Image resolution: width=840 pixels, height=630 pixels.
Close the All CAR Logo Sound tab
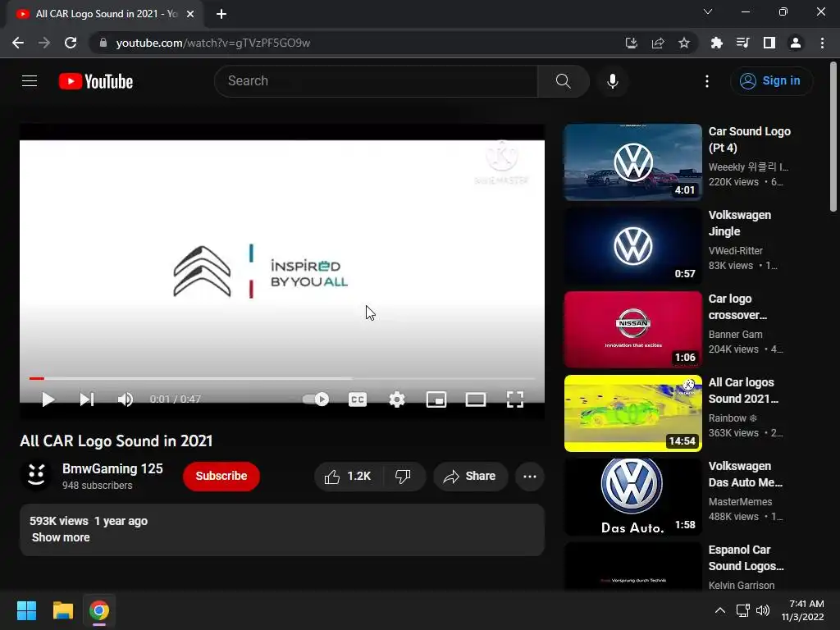coord(190,14)
